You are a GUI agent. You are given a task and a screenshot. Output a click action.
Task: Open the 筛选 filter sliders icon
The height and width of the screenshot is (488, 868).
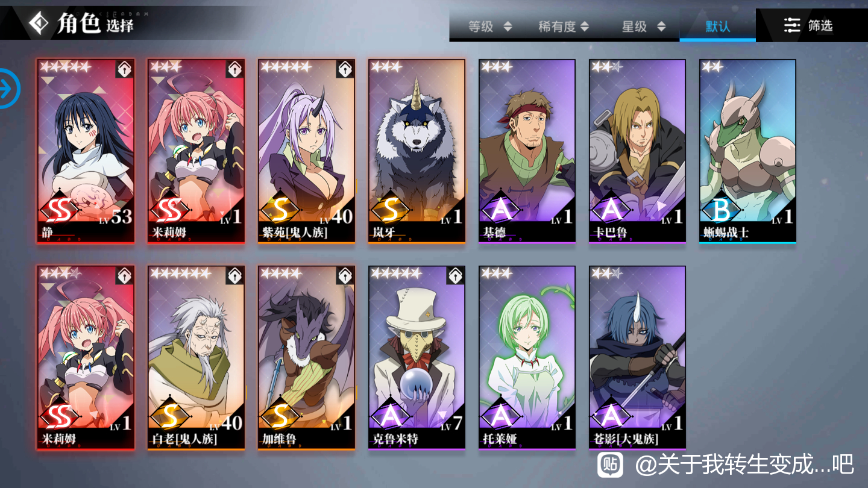[x=791, y=25]
